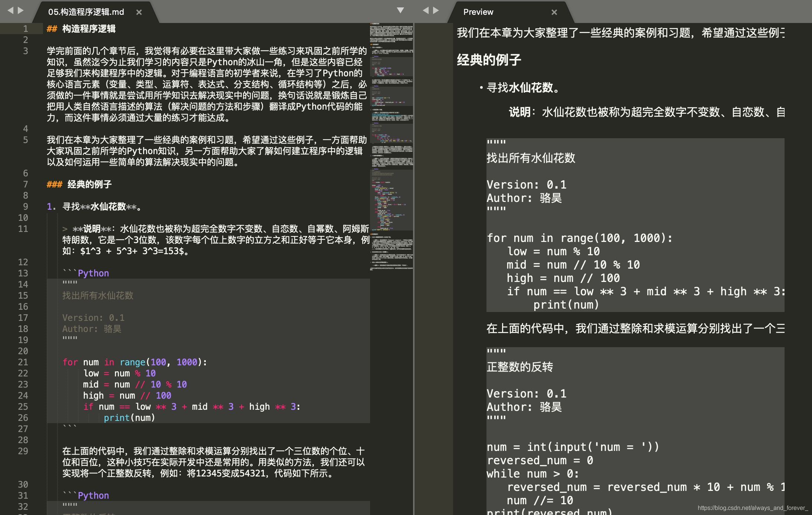Switch to the Preview tab
Screen dimensions: 812x515
click(478, 12)
